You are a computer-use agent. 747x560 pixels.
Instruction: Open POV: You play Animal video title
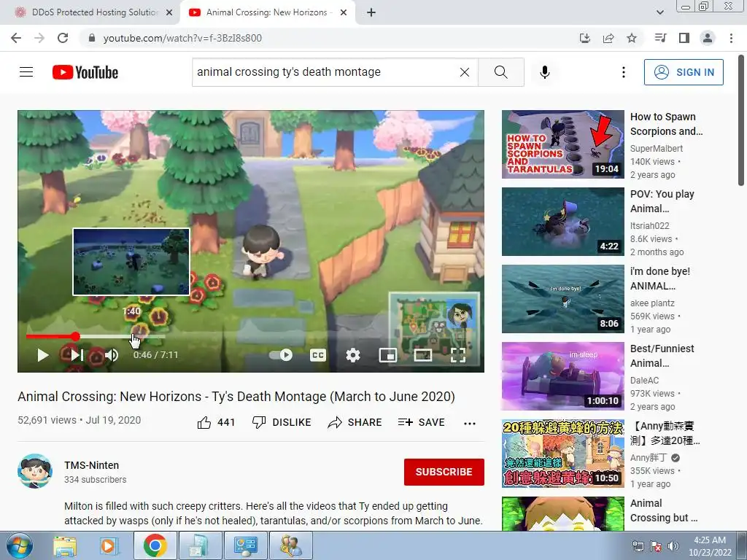click(662, 201)
